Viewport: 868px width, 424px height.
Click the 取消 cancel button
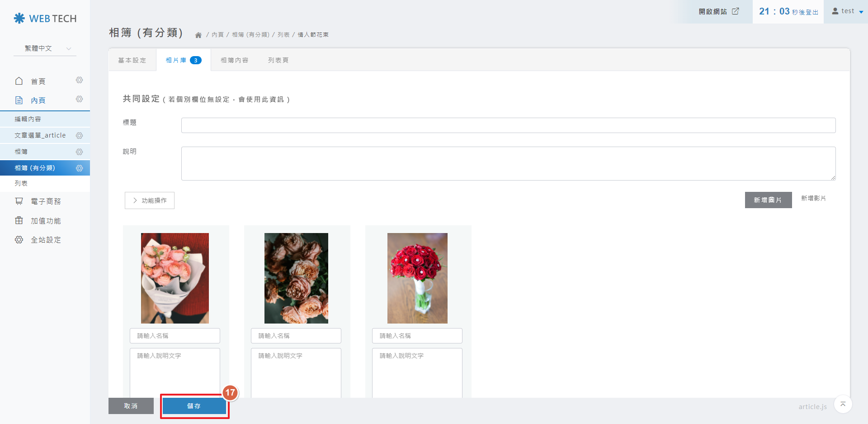[x=131, y=406]
